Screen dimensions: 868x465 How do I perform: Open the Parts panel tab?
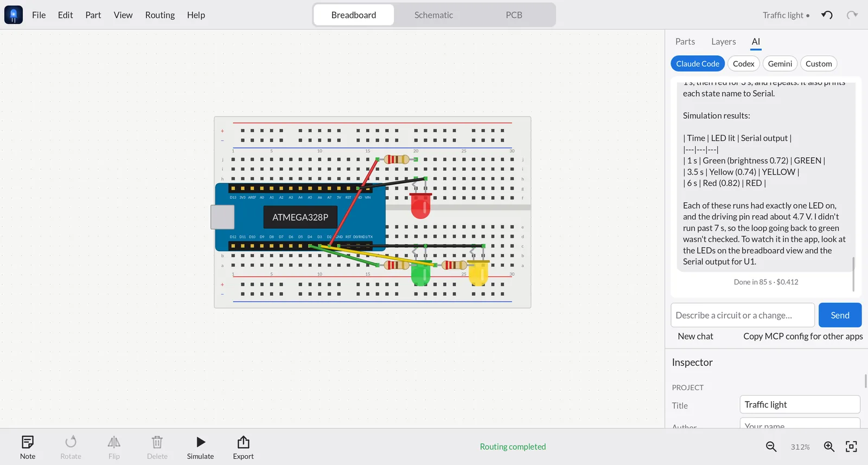pyautogui.click(x=685, y=42)
